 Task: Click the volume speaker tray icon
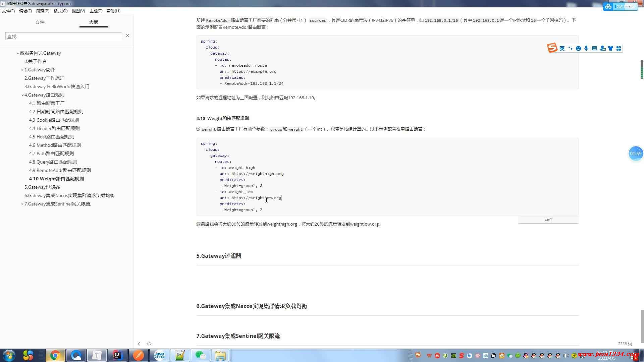coord(566,356)
